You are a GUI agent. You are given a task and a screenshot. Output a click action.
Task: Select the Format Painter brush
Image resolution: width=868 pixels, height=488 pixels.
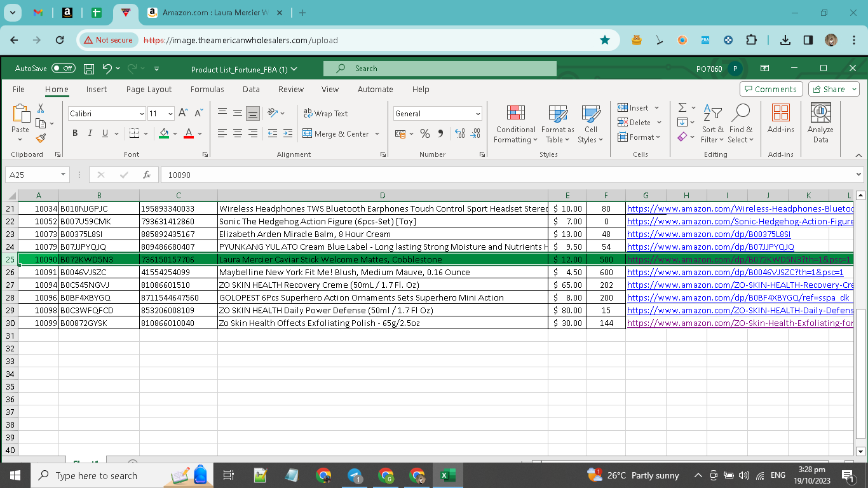point(41,137)
